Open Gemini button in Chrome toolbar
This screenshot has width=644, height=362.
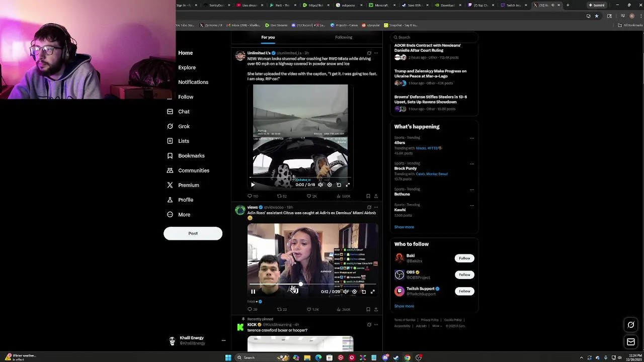(596, 5)
